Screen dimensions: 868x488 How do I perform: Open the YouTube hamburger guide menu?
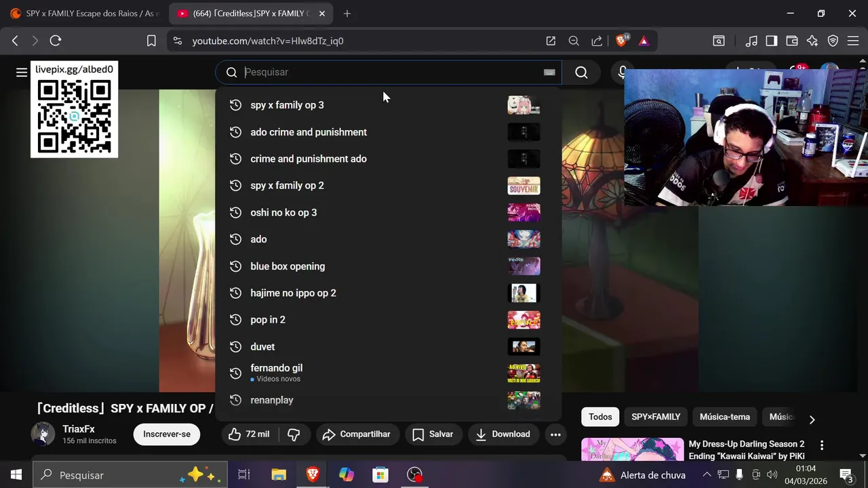click(22, 73)
